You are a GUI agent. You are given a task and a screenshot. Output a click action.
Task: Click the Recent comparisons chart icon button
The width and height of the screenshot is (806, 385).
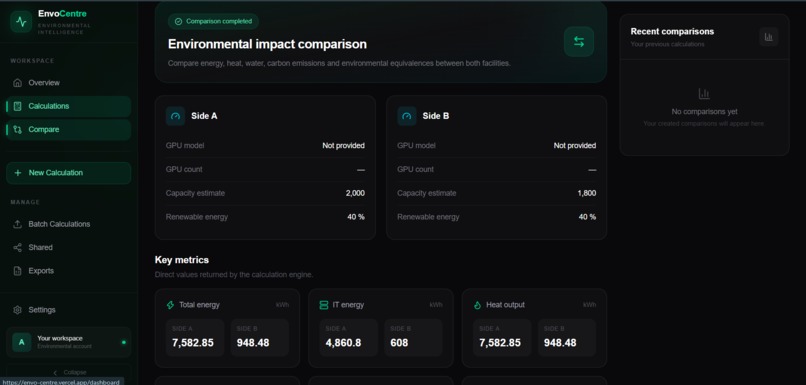click(769, 37)
